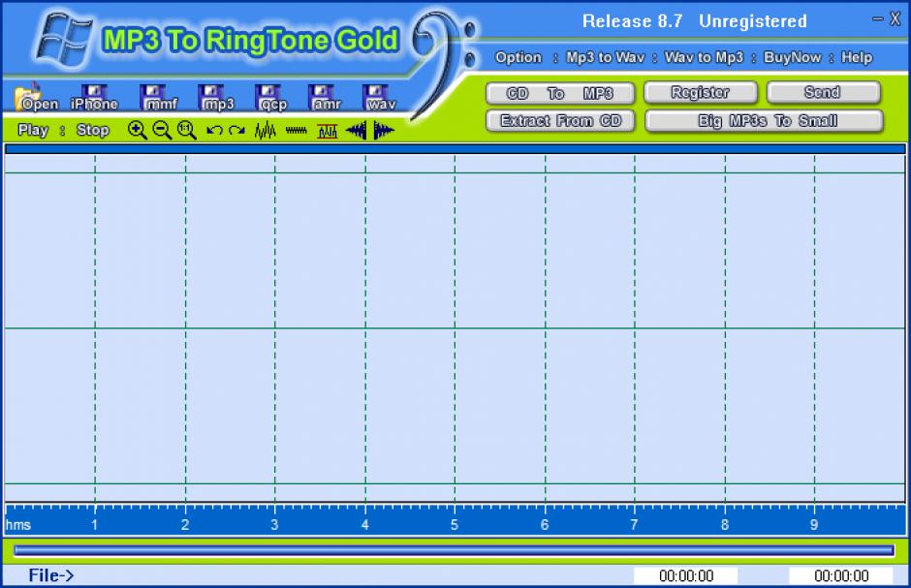Start playback with Play

click(x=33, y=130)
